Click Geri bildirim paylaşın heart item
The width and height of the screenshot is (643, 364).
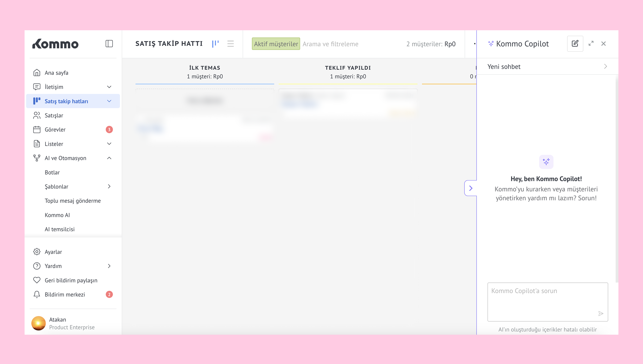[71, 280]
